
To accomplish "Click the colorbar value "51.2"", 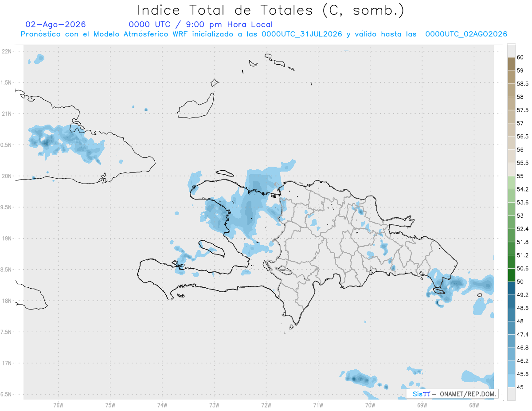I will pyautogui.click(x=523, y=255).
